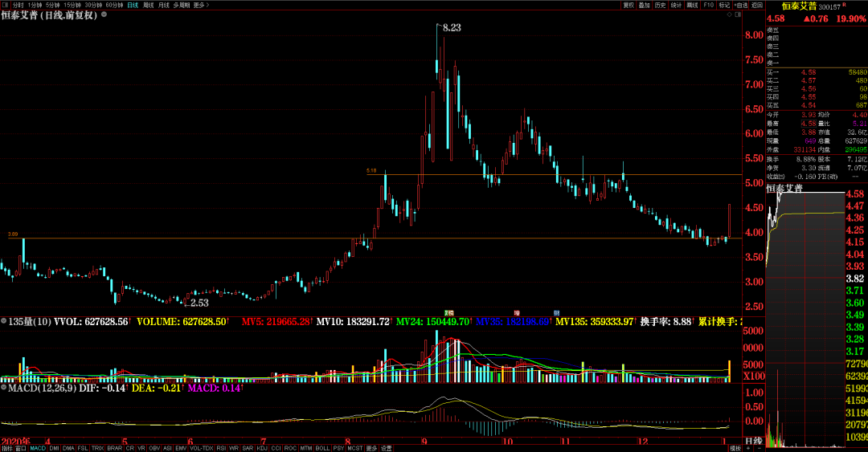Select the VOL-TDX indicator tab
The height and width of the screenshot is (452, 868).
coord(202,448)
